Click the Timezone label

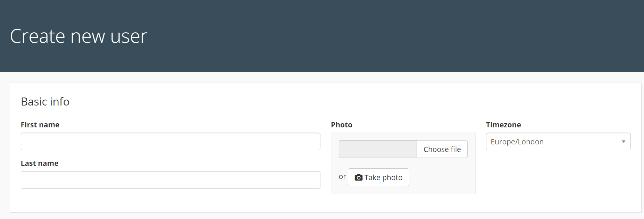[x=503, y=125]
